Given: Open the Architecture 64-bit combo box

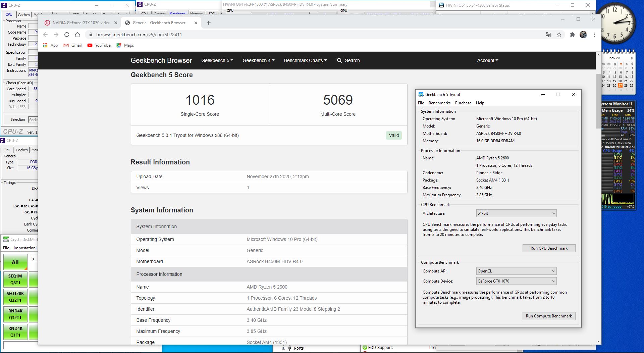Looking at the screenshot, I should (516, 213).
